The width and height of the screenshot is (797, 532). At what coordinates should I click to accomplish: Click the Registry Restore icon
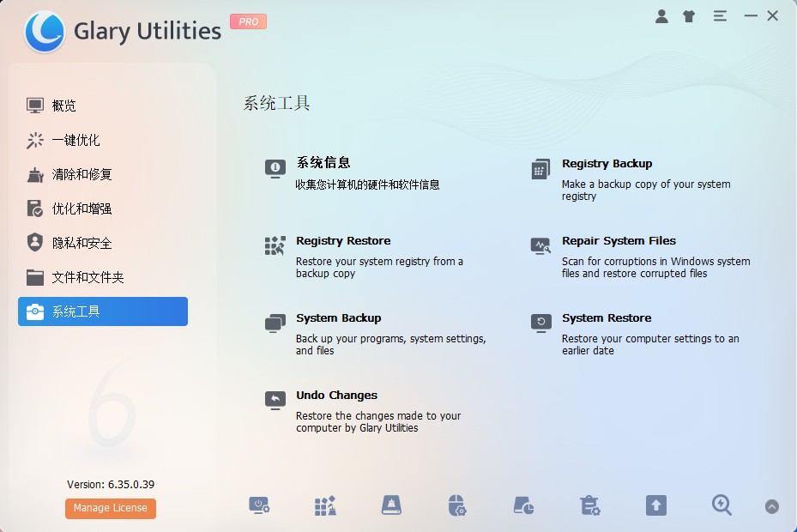pyautogui.click(x=275, y=245)
